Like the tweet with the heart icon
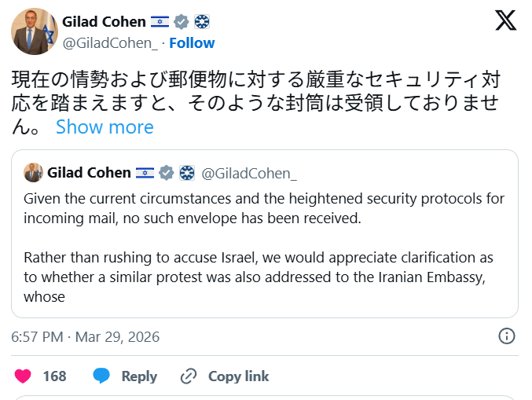 coord(23,376)
